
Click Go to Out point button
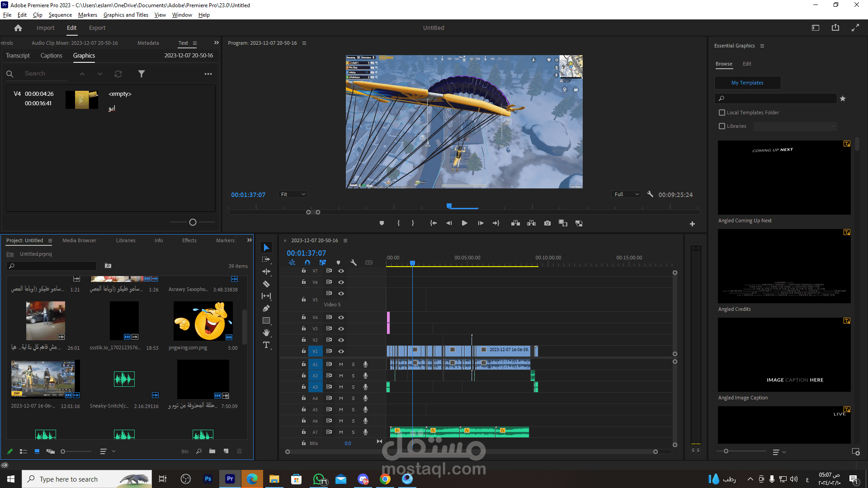pos(496,223)
